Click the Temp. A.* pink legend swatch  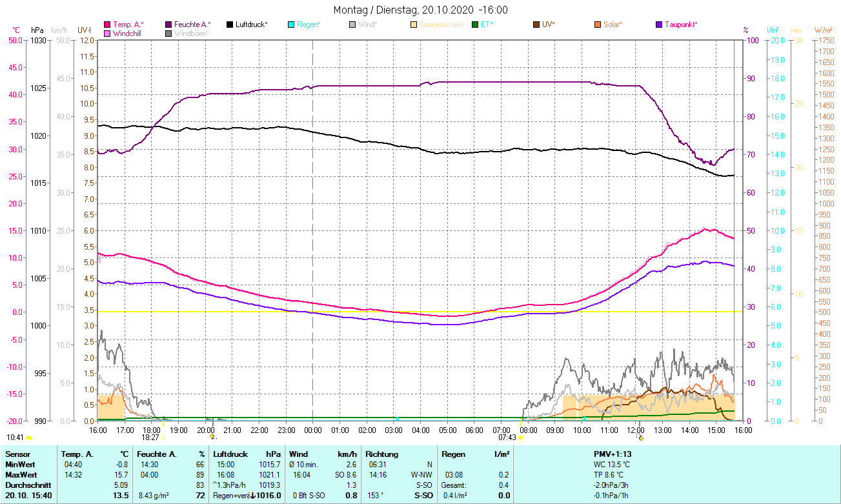click(x=107, y=25)
